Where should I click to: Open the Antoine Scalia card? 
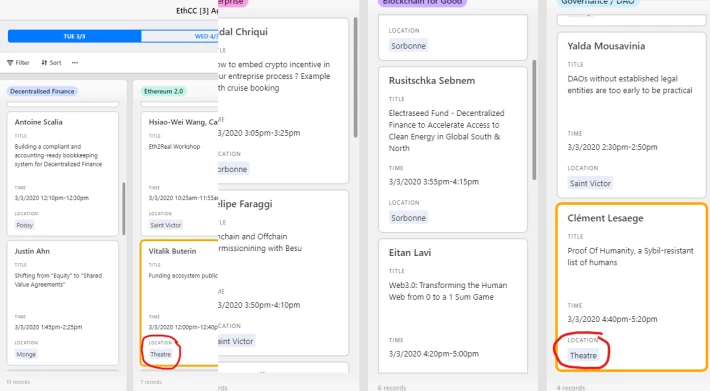coord(63,174)
